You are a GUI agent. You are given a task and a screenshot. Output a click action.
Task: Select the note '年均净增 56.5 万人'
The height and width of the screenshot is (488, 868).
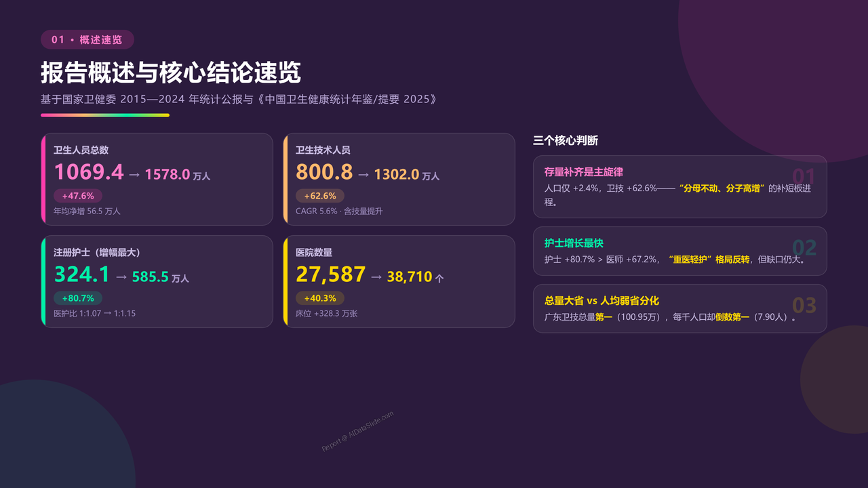[x=87, y=211]
